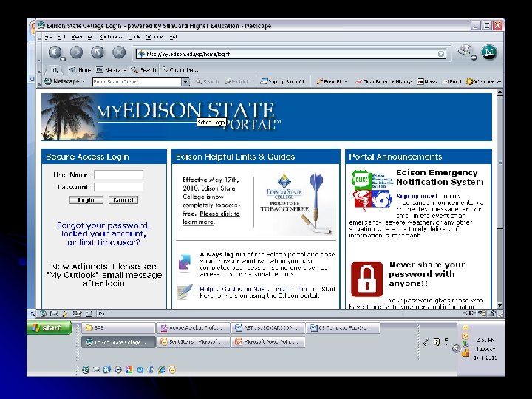Screen dimensions: 532x399
Task: Click the Customize toolbar link
Action: [x=180, y=70]
